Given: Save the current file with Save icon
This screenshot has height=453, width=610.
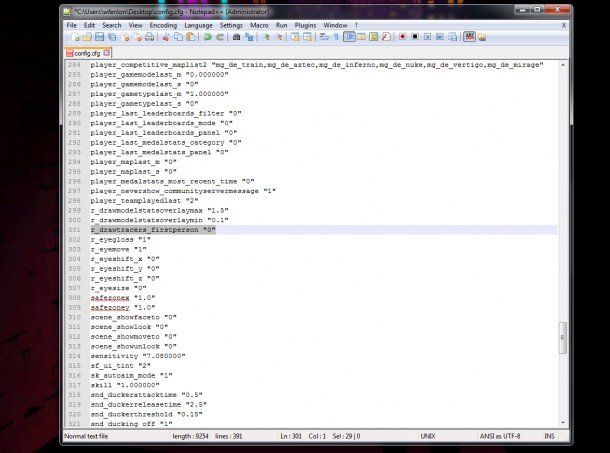Looking at the screenshot, I should (100, 37).
